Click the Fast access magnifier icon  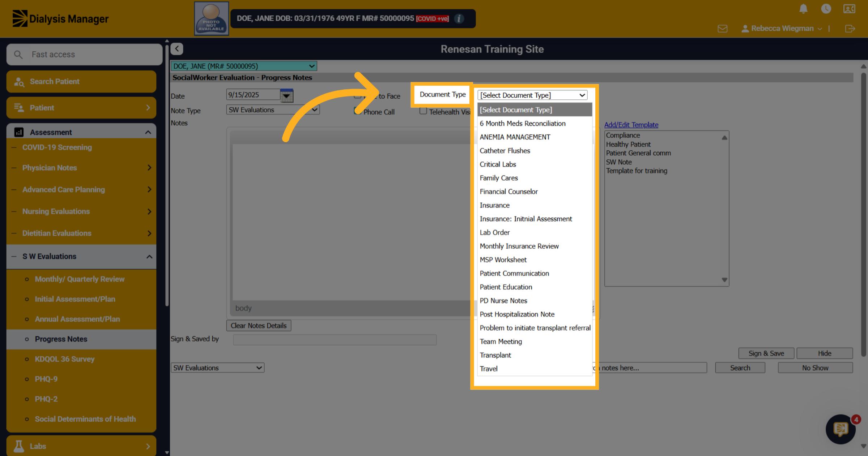tap(18, 55)
